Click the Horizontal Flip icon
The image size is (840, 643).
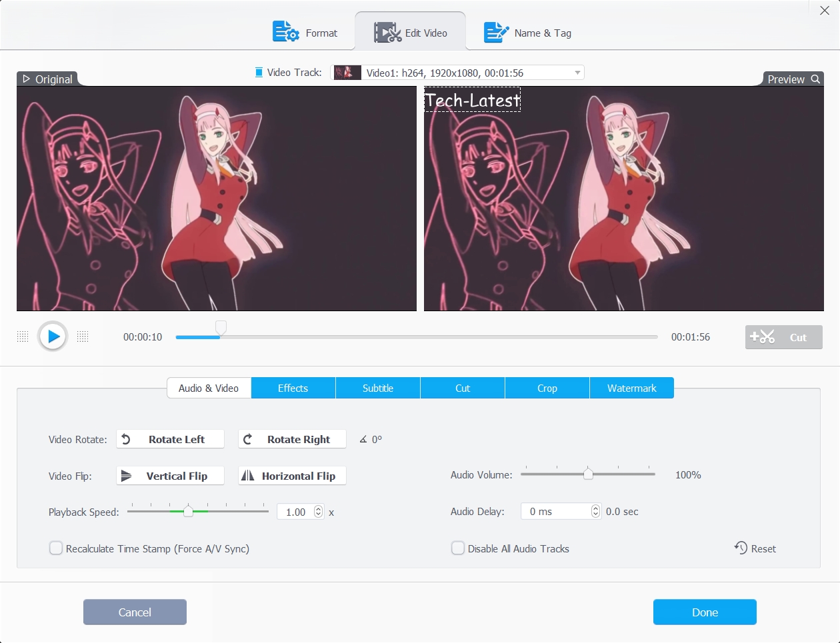click(248, 476)
